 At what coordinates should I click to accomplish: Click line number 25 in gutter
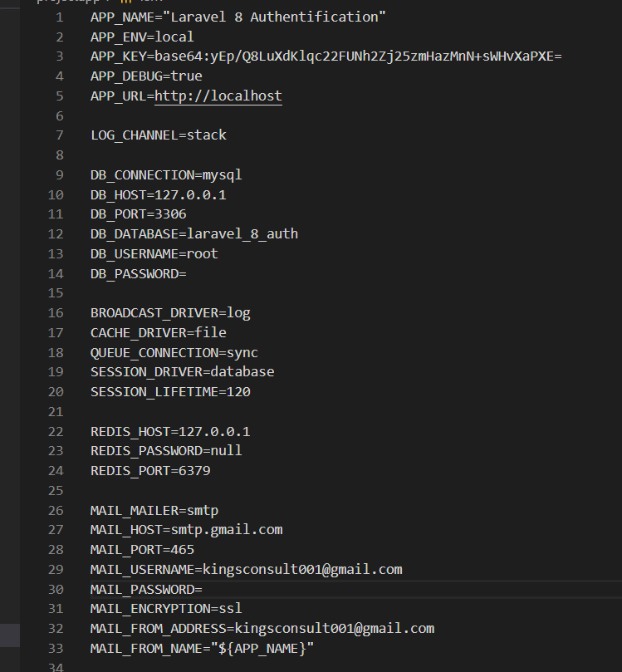(x=56, y=490)
